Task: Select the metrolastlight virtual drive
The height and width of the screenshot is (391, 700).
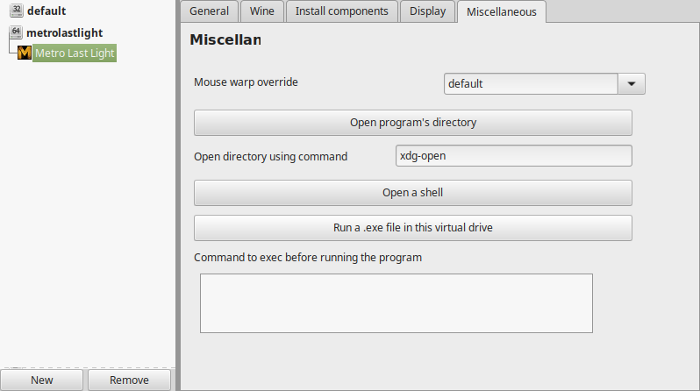Action: tap(64, 33)
